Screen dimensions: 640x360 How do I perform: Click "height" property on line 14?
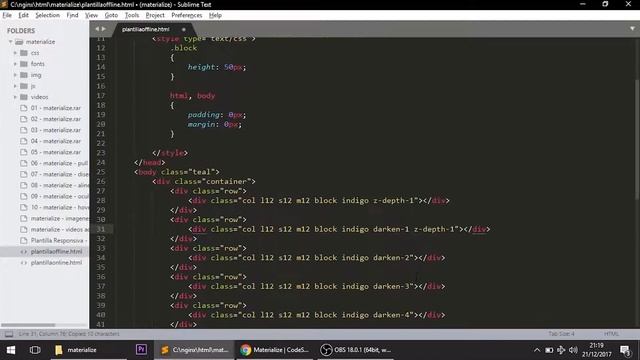click(x=201, y=67)
